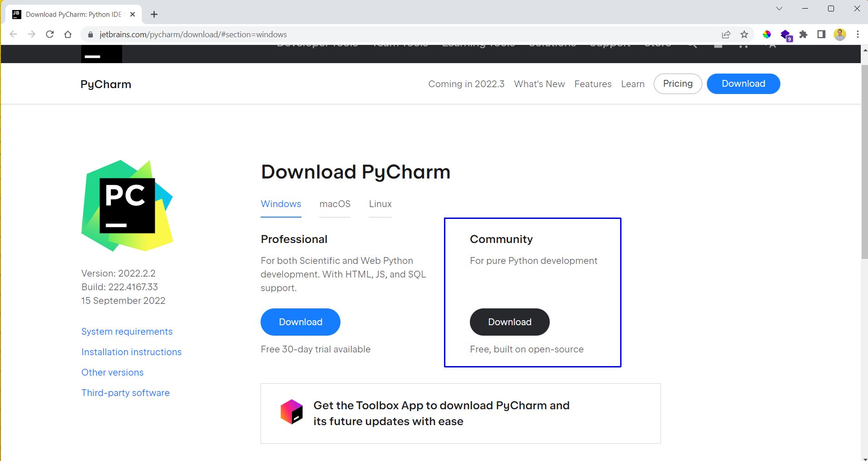Open the browser home page

(68, 34)
